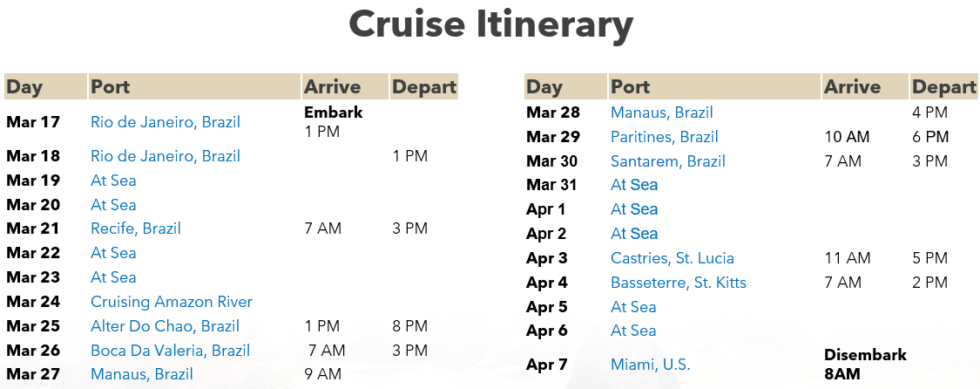Screen dimensions: 980x389
Task: Select the Paritines, Brazil port link
Action: click(665, 137)
